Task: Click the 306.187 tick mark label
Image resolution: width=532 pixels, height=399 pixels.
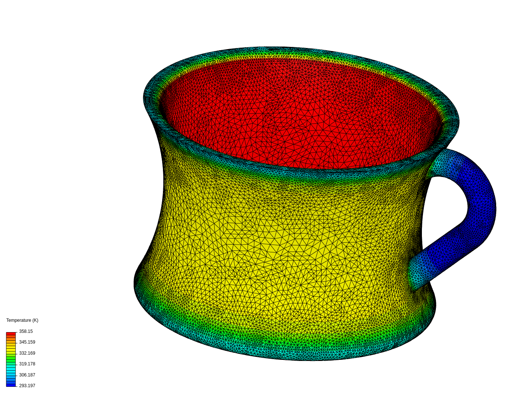Action: point(27,375)
